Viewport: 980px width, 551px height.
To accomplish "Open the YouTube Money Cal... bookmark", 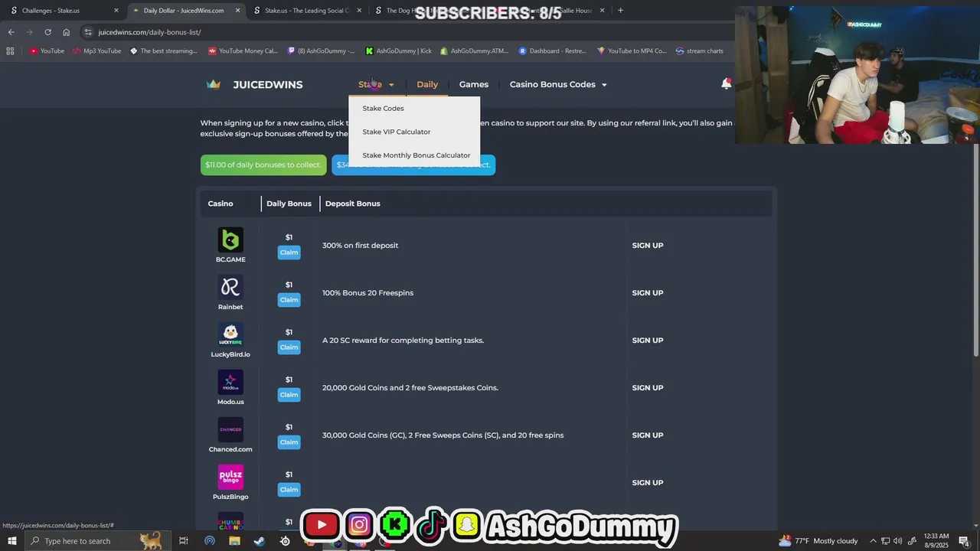I will [243, 51].
